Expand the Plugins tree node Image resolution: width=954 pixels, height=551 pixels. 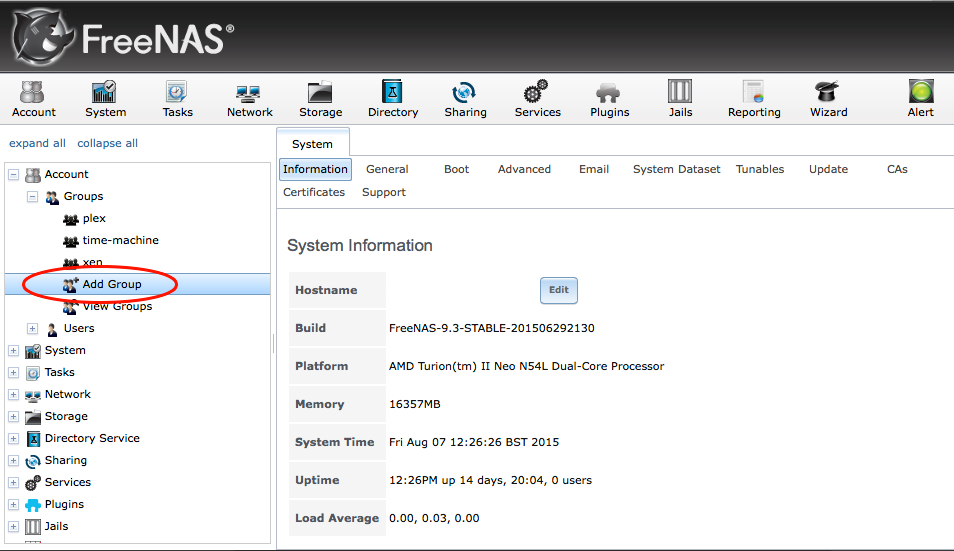13,504
